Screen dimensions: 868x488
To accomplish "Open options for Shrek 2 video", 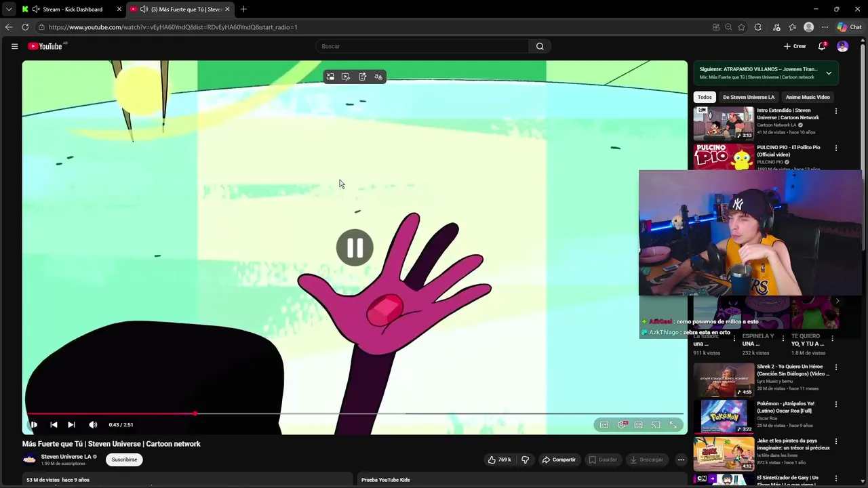I will 836,367.
